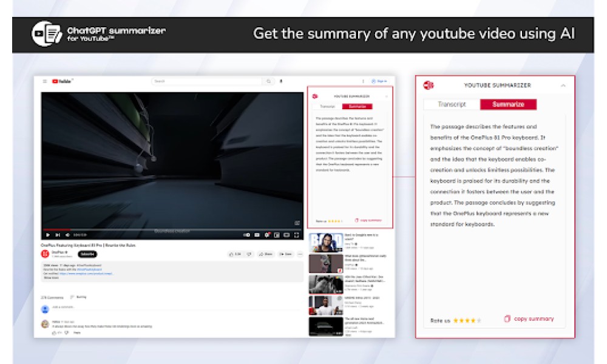The width and height of the screenshot is (607, 364).
Task: Enter full screen on the video
Action: pos(297,235)
